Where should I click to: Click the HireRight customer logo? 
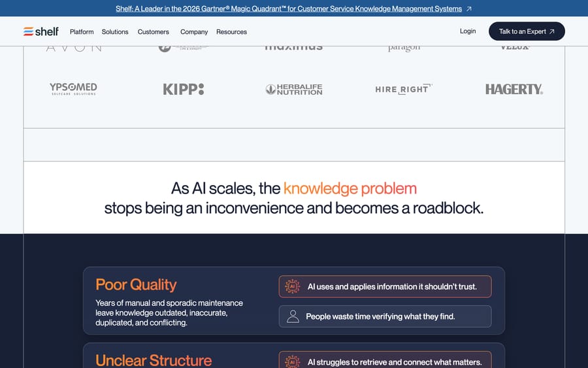(404, 90)
